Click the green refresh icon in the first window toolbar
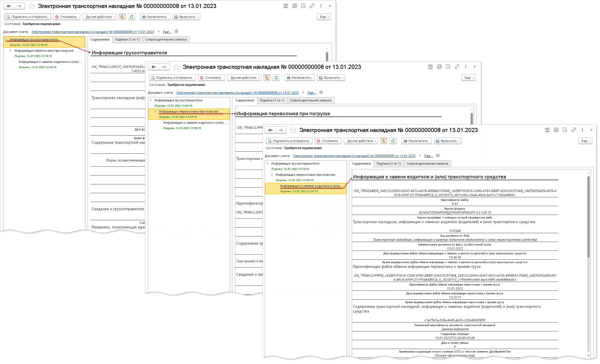600x364 pixels. click(x=132, y=17)
